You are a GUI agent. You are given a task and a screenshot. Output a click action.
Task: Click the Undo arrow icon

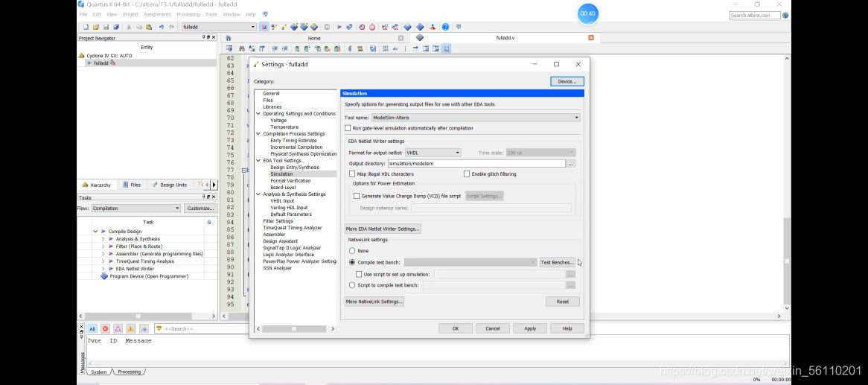pos(162,27)
